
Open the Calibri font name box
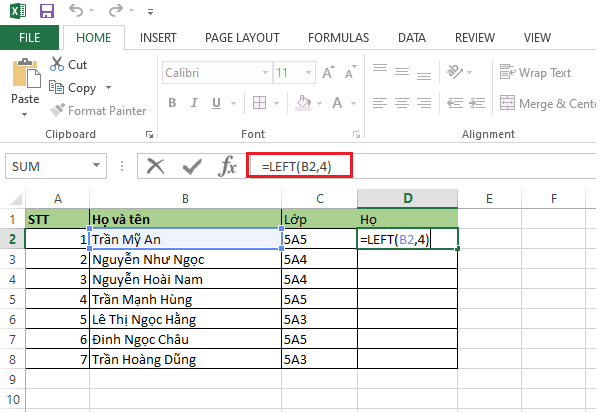click(x=217, y=72)
